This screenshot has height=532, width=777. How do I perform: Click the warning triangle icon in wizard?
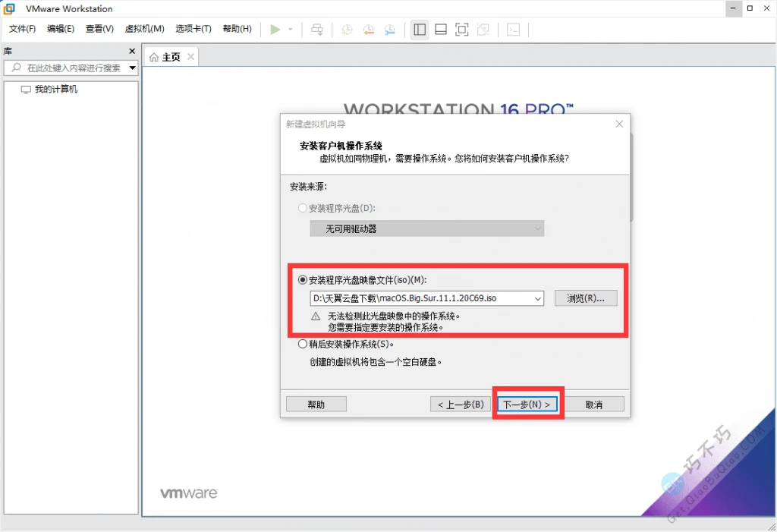[316, 316]
